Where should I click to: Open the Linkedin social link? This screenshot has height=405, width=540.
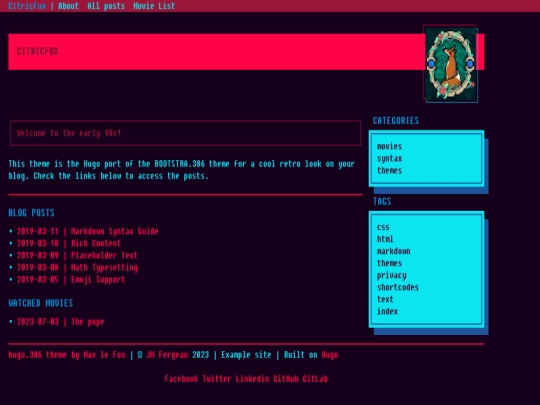tap(252, 379)
